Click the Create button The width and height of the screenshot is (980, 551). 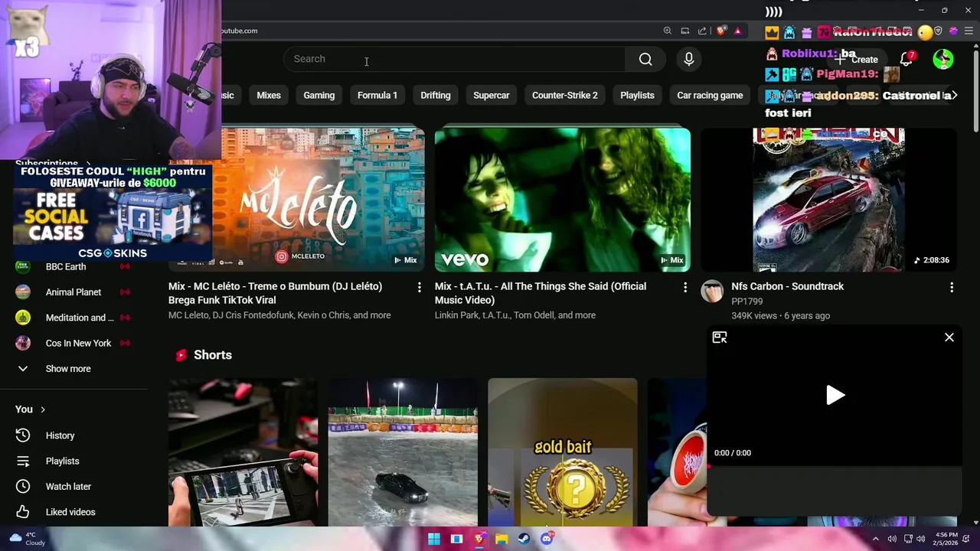point(857,59)
